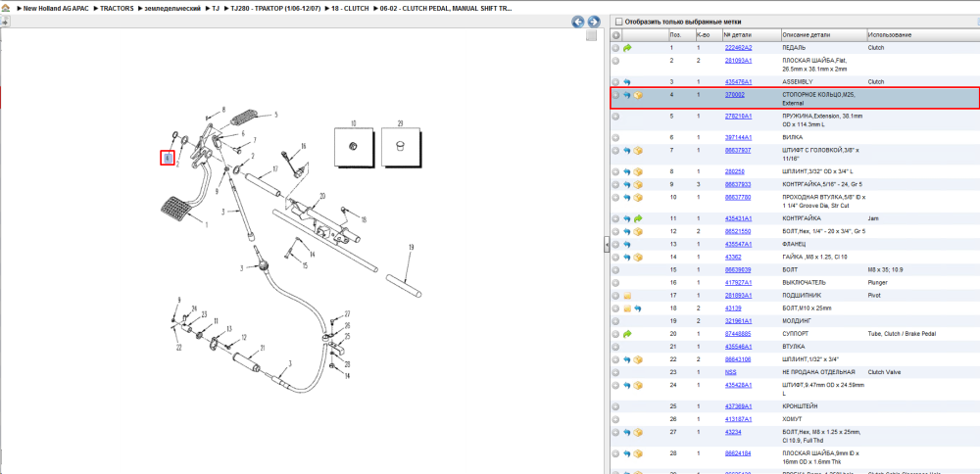
Task: Open part number 413187A1 link
Action: pos(738,419)
